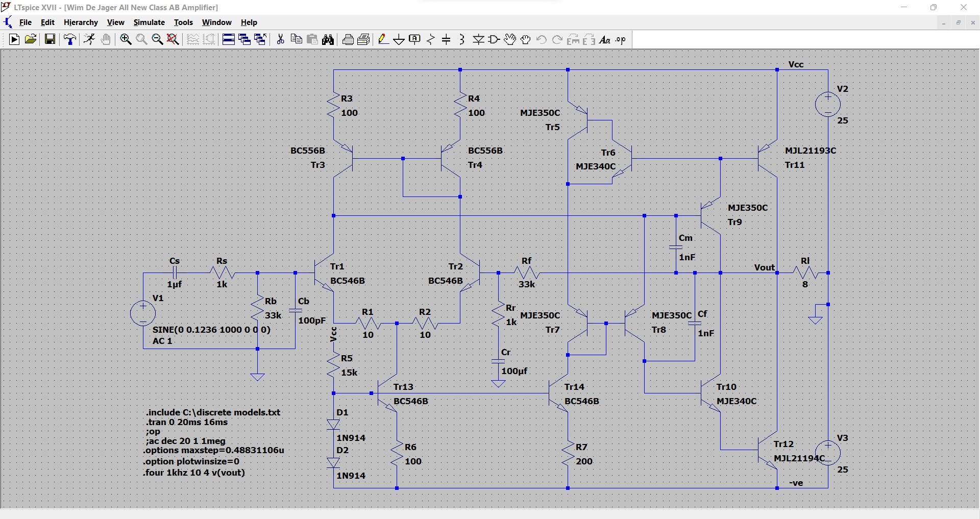Click the Redo arrow icon

point(557,40)
